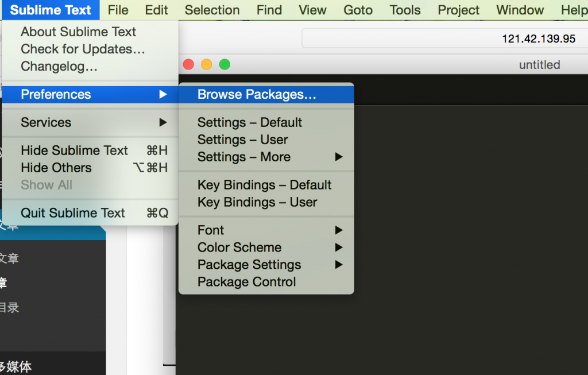Minimize untitled window with yellow button

tap(207, 64)
